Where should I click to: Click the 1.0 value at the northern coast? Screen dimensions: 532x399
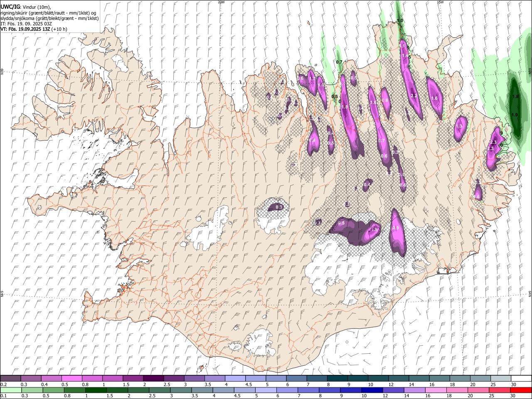click(x=400, y=20)
